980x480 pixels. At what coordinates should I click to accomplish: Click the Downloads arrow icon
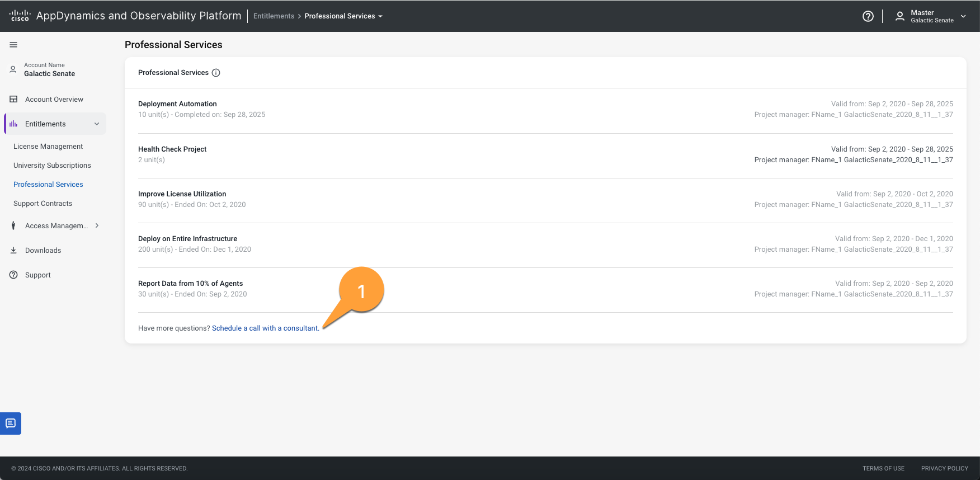13,250
